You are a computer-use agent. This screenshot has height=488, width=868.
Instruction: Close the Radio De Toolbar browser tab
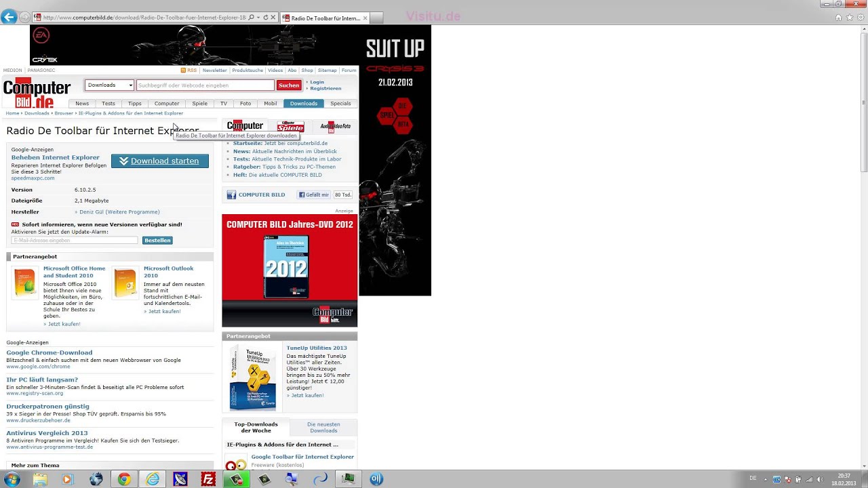pos(366,18)
